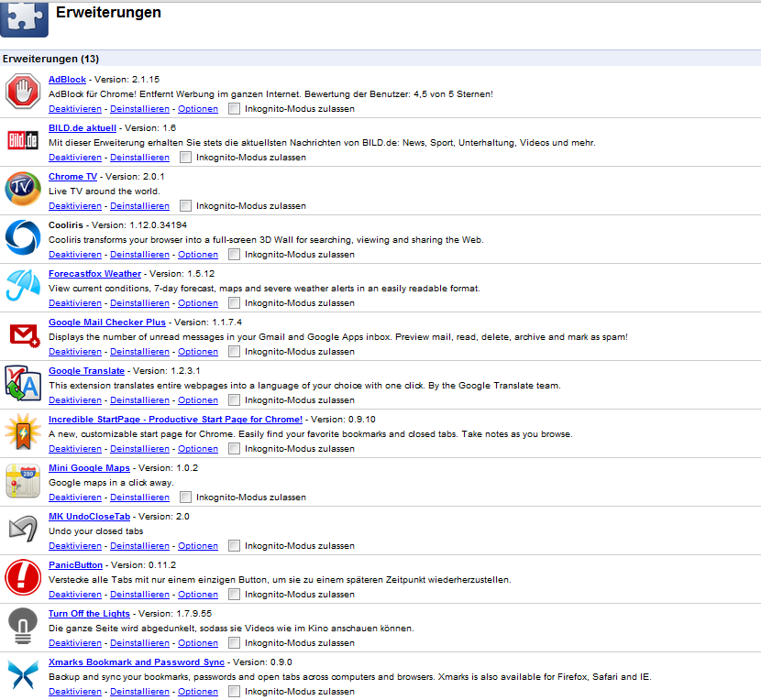The image size is (761, 700).
Task: Open Google Mail Checker Plus Optionen
Action: coord(198,351)
